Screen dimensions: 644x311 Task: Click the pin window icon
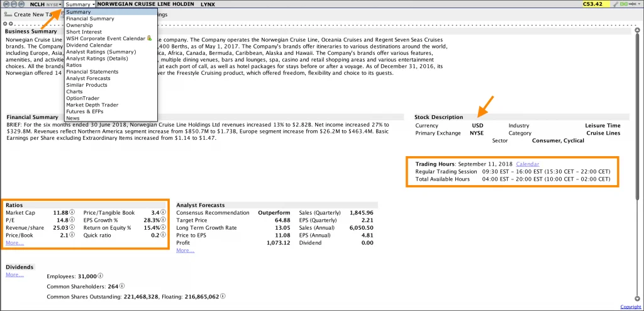[633, 4]
